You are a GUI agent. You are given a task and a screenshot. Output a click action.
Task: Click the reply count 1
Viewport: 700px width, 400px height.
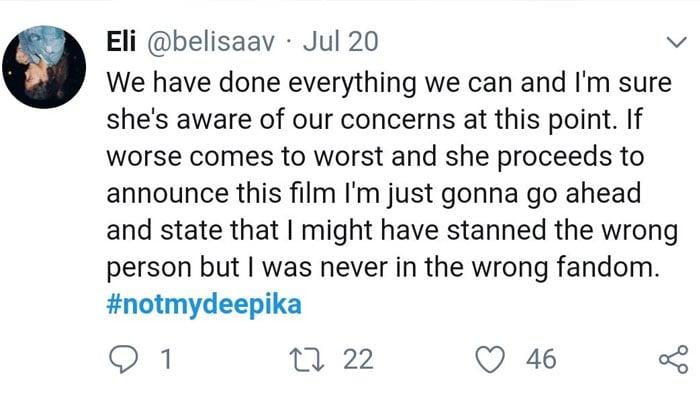(165, 359)
